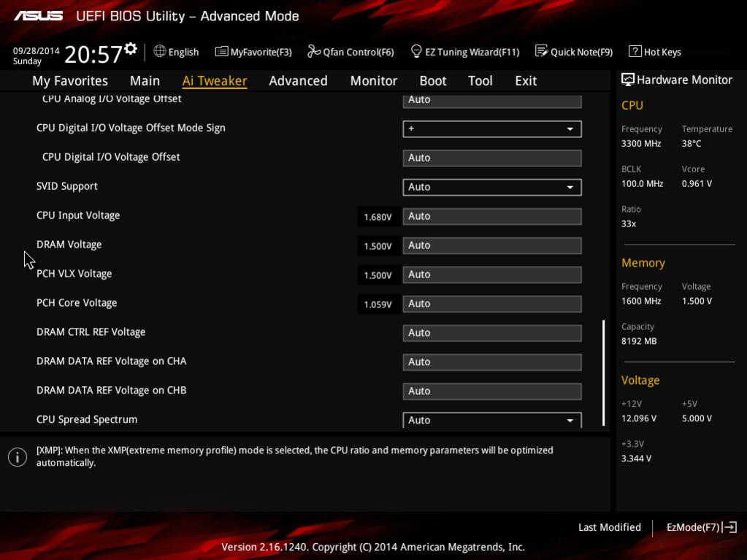This screenshot has height=560, width=747.
Task: Click the settings gear next to clock
Action: pos(131,49)
